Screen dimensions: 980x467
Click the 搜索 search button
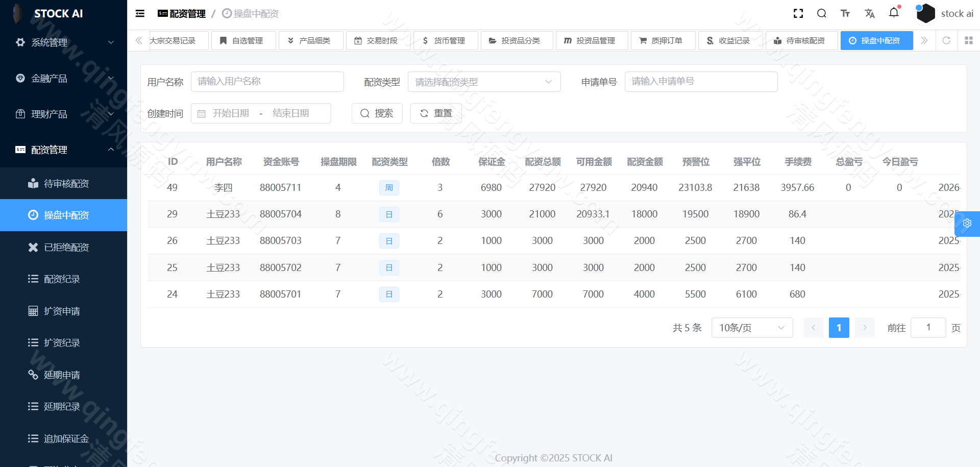pyautogui.click(x=377, y=113)
